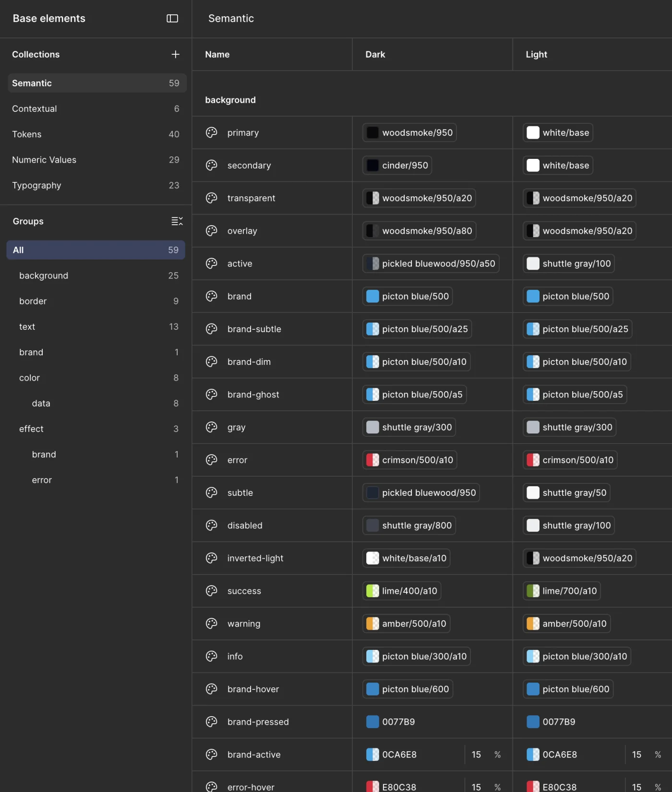Click the palette icon beside gray
The height and width of the screenshot is (792, 672).
tap(212, 427)
